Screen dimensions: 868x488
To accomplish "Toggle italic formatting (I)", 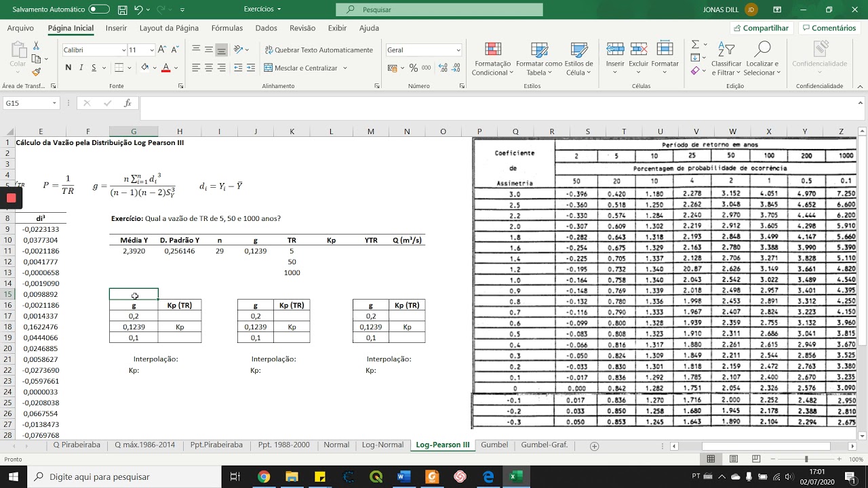I will point(81,68).
